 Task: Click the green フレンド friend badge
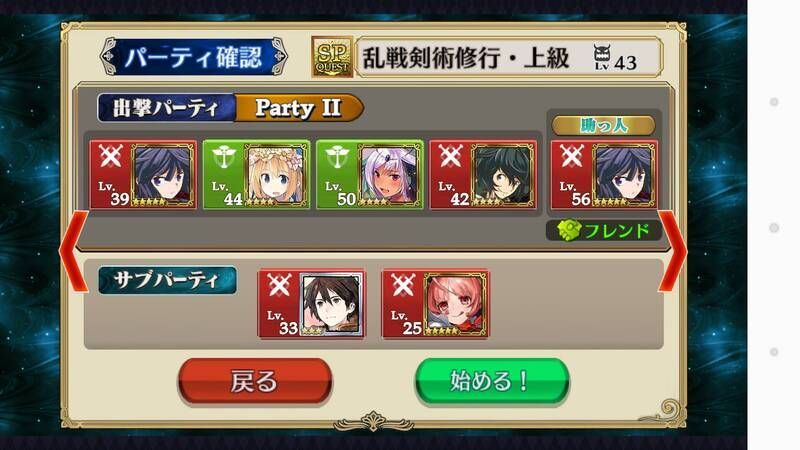604,231
